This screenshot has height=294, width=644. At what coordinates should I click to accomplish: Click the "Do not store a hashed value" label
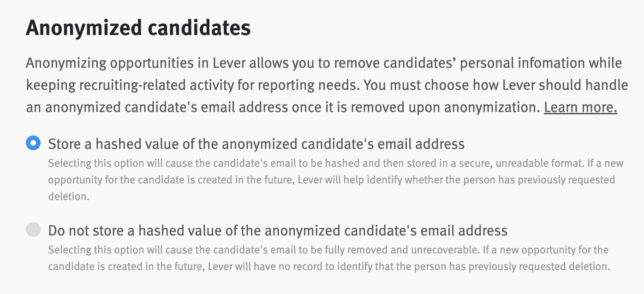click(x=278, y=230)
